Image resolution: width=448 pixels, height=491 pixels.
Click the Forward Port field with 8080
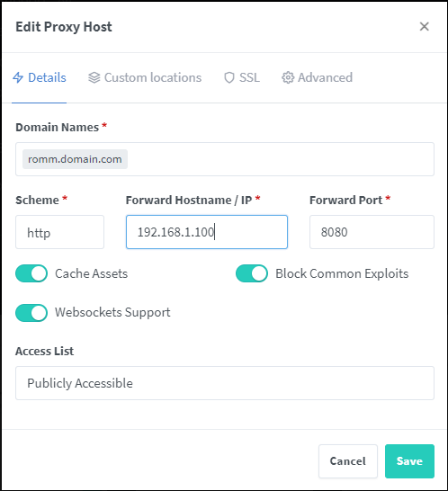[x=372, y=232]
